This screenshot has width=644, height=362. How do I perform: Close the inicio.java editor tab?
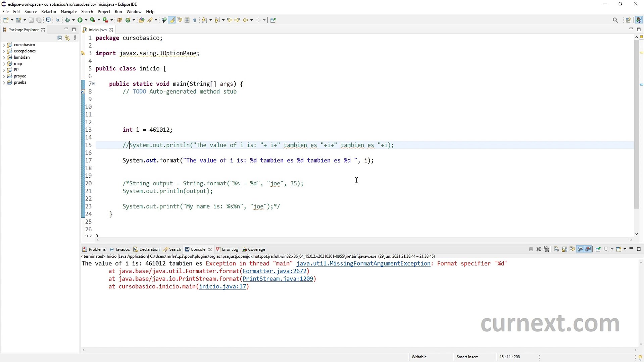(x=111, y=30)
